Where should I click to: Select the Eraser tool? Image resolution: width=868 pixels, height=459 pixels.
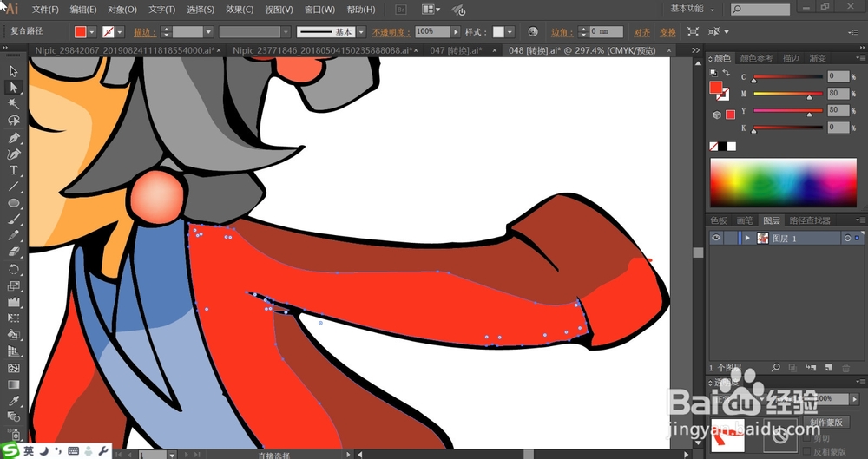(x=14, y=252)
